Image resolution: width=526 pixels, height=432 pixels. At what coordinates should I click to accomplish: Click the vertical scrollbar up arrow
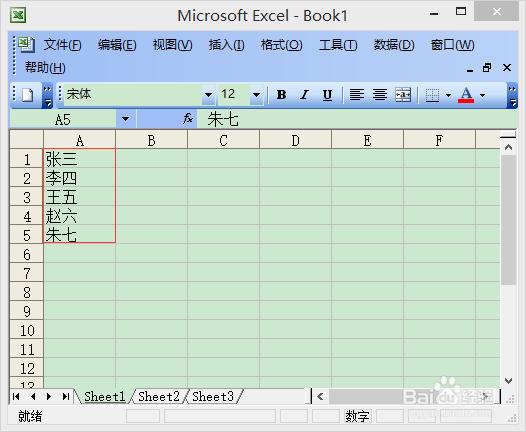[508, 147]
